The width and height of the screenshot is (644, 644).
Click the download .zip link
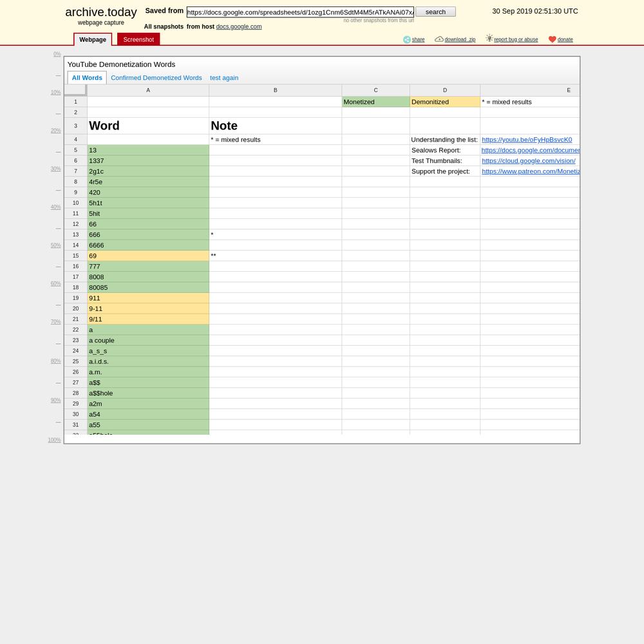click(460, 39)
